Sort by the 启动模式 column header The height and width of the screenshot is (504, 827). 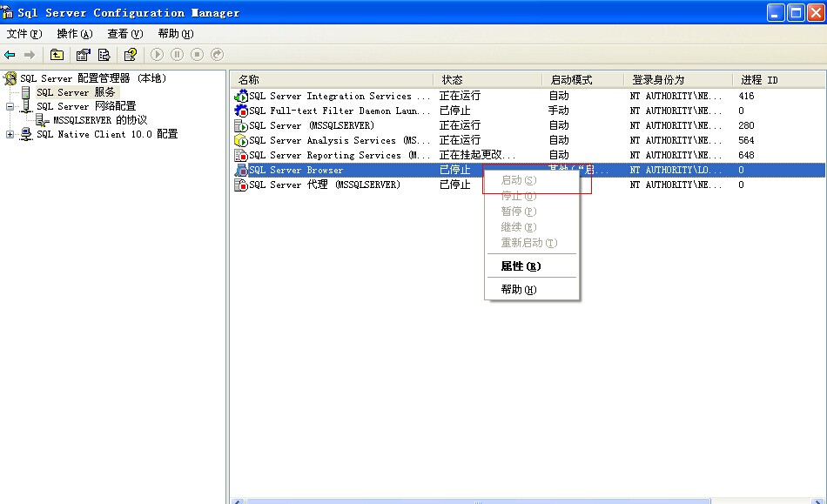[x=583, y=79]
